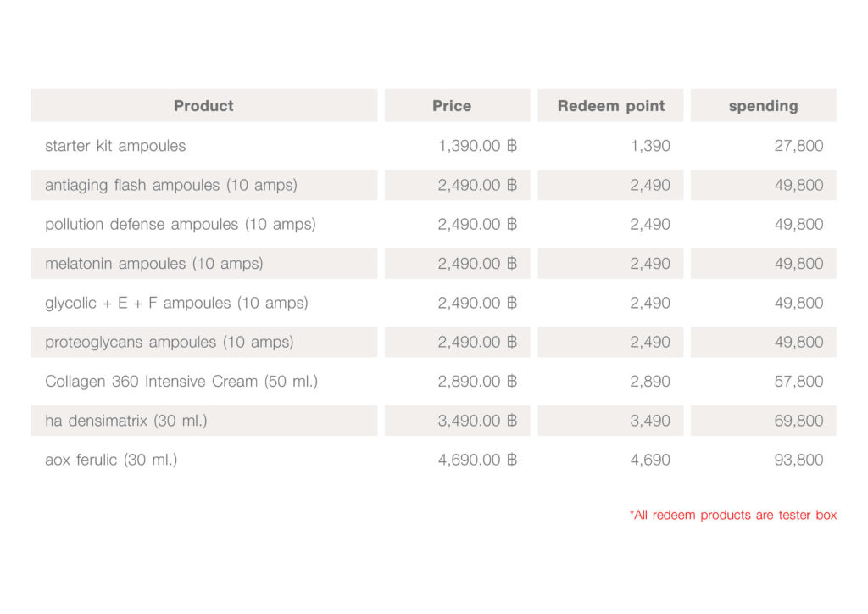Screen dimensions: 868x614
Task: Click glycolic + E + F ampoules
Action: (176, 303)
